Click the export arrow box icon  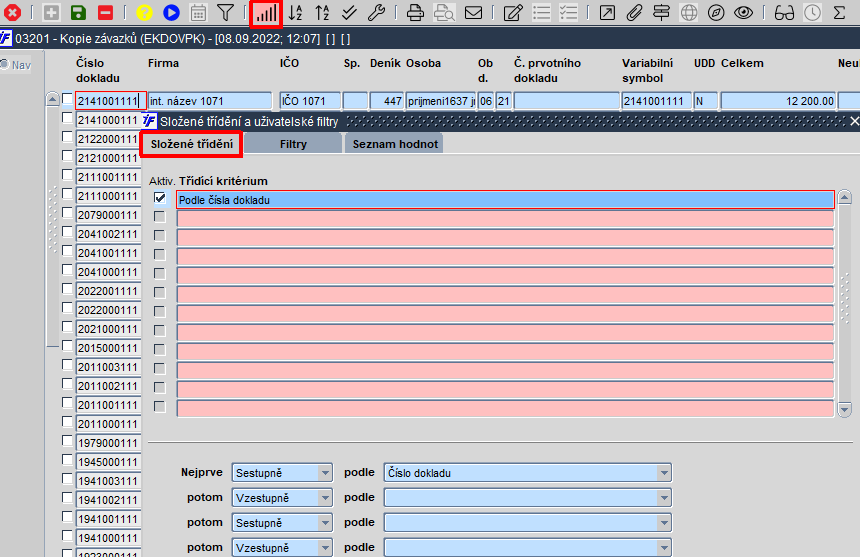point(607,12)
